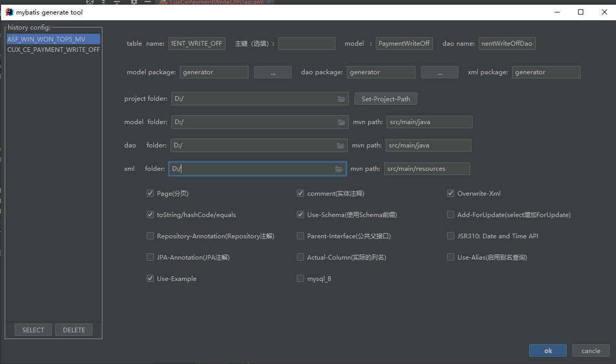
Task: Open xml folder browse icon
Action: click(x=338, y=169)
